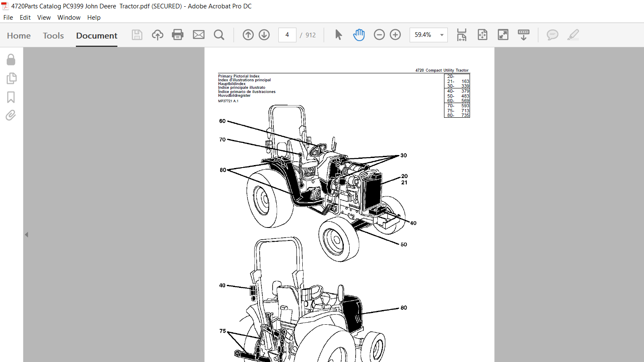Go to previous page arrow

click(248, 35)
